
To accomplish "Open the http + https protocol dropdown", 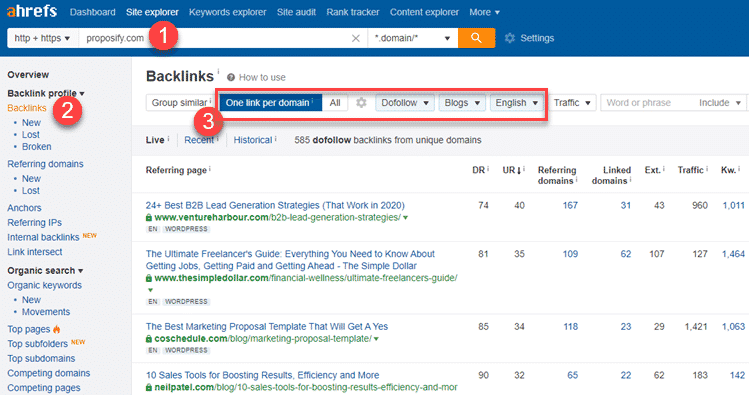I will click(x=43, y=38).
